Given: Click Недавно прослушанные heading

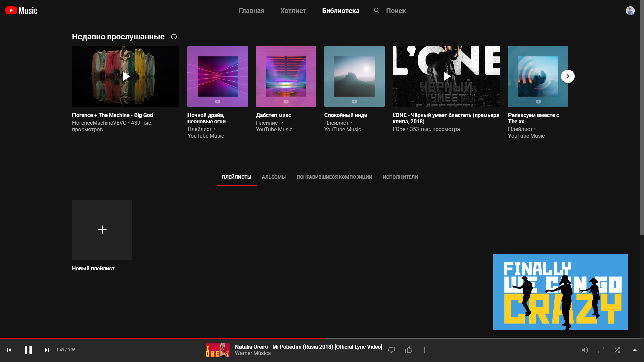Looking at the screenshot, I should pyautogui.click(x=118, y=37).
